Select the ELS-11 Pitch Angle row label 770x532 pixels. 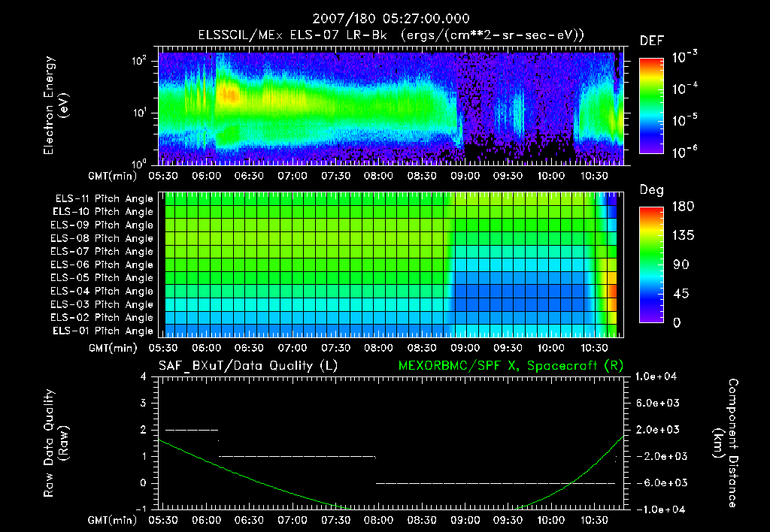click(104, 199)
